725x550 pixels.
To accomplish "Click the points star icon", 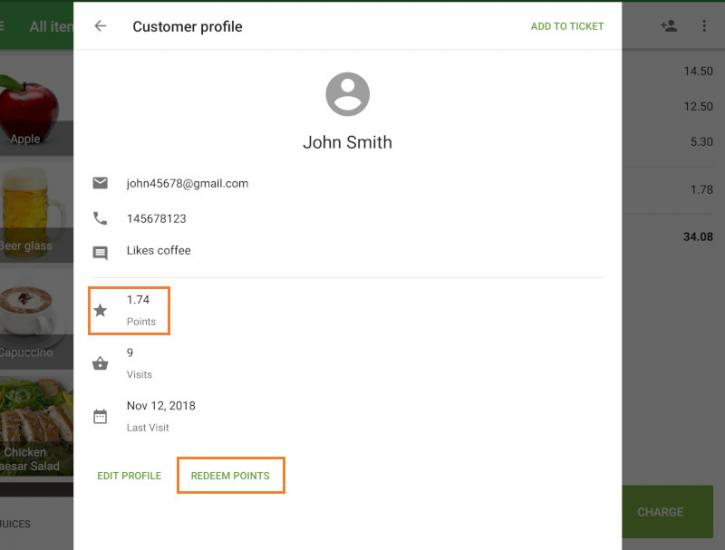I will (x=100, y=310).
